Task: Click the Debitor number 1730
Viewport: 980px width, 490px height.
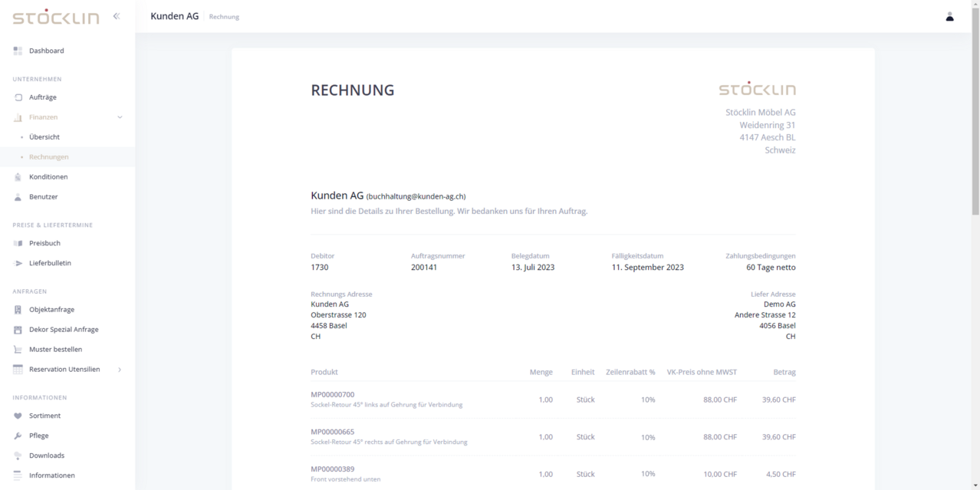Action: pyautogui.click(x=320, y=268)
